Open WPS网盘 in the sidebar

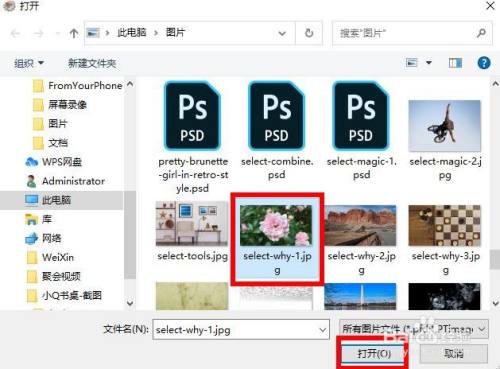[53, 162]
